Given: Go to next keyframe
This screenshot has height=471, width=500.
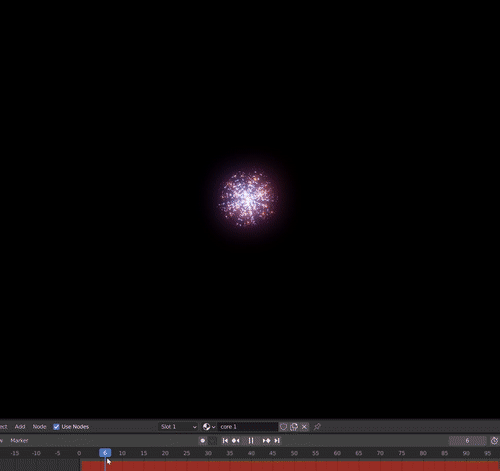Looking at the screenshot, I should tap(266, 441).
